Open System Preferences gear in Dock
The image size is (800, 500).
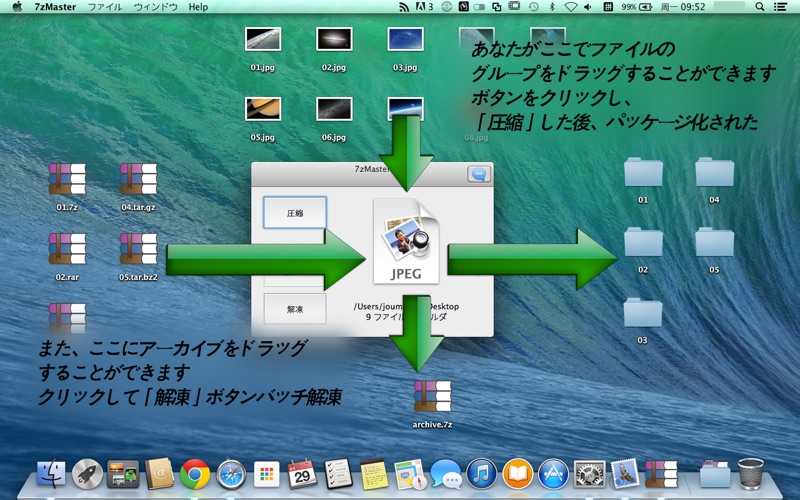coord(589,473)
